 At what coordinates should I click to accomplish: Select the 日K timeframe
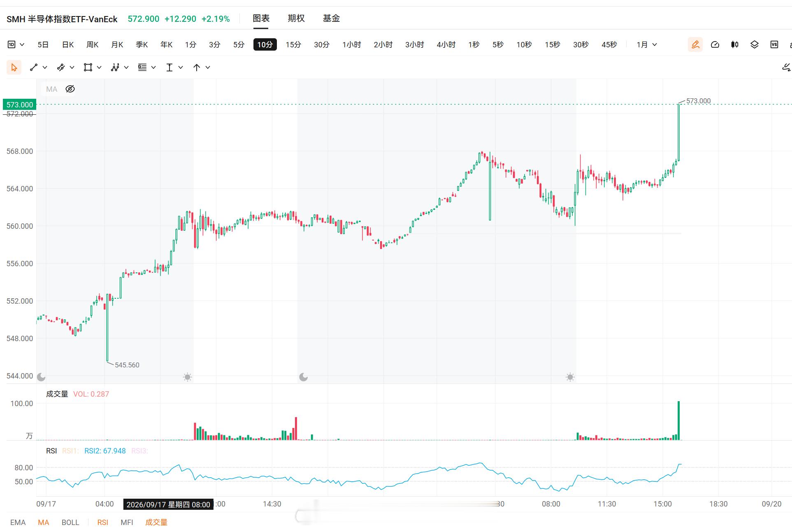coord(68,44)
